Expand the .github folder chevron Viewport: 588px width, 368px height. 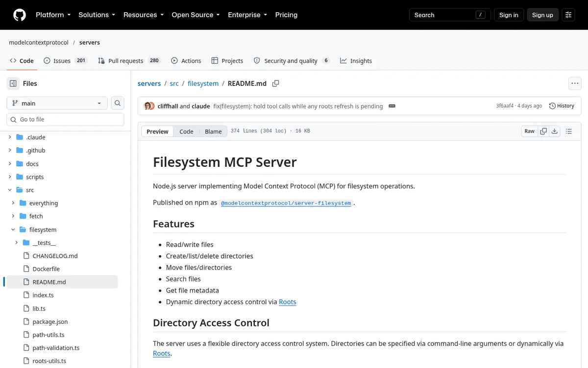coord(10,151)
